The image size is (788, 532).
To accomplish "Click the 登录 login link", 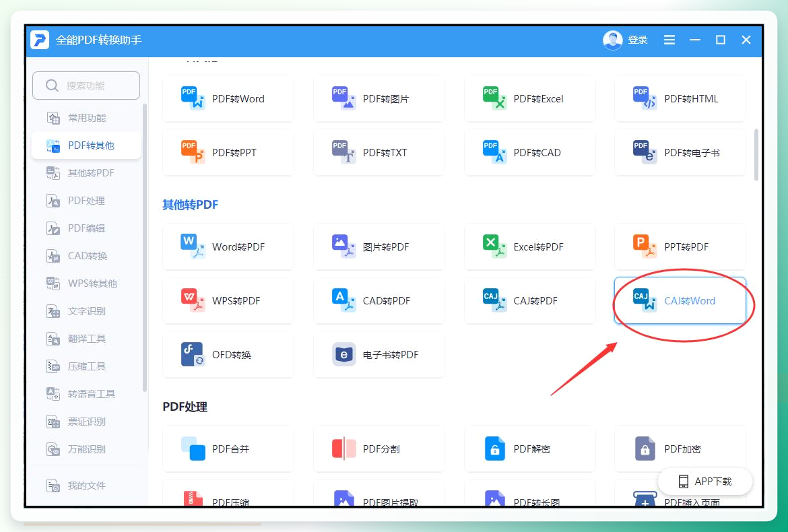I will [638, 40].
